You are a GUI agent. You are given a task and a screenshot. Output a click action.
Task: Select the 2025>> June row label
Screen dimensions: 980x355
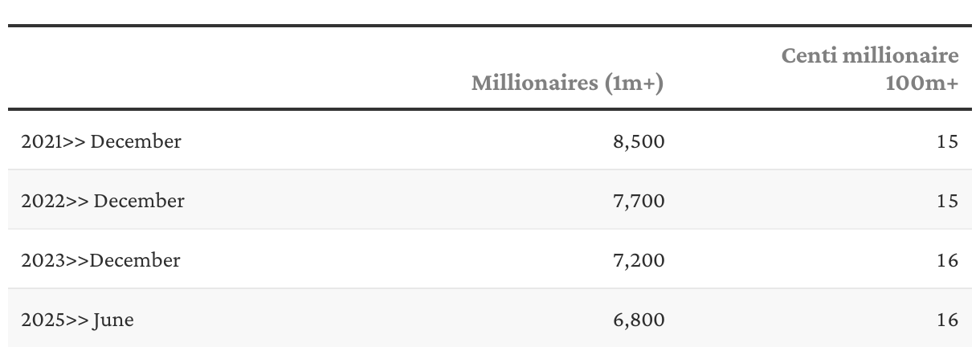coord(77,320)
